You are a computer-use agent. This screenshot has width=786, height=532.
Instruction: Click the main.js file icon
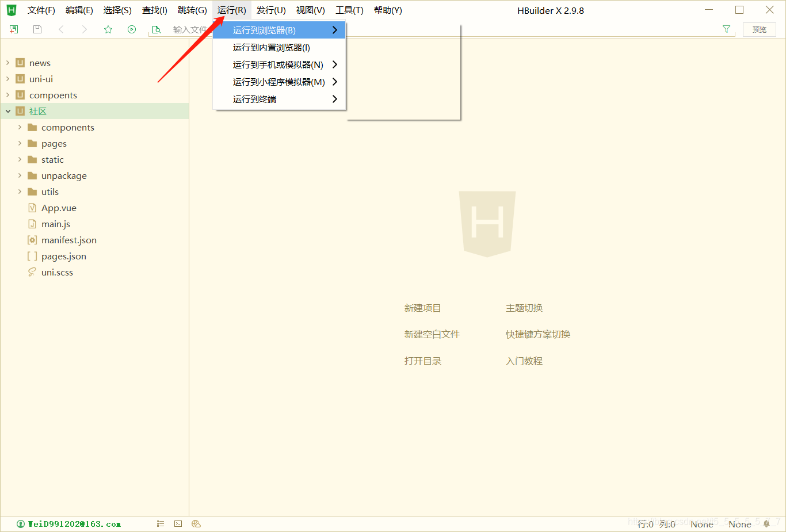point(32,224)
